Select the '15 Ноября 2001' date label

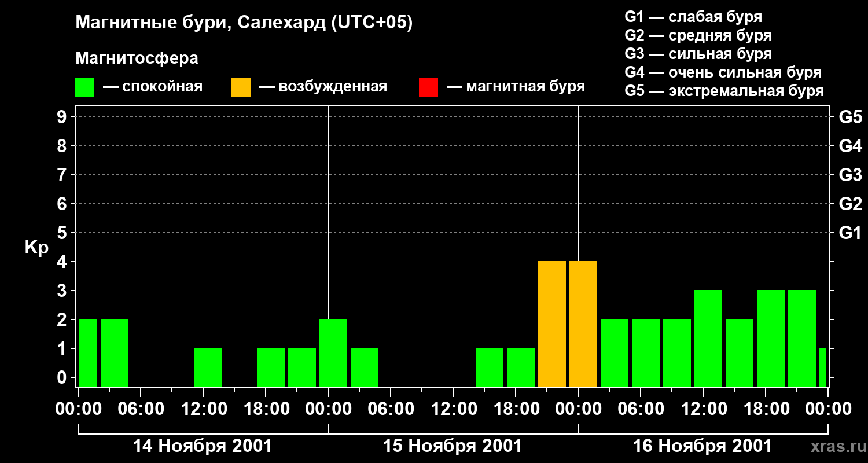tap(453, 446)
